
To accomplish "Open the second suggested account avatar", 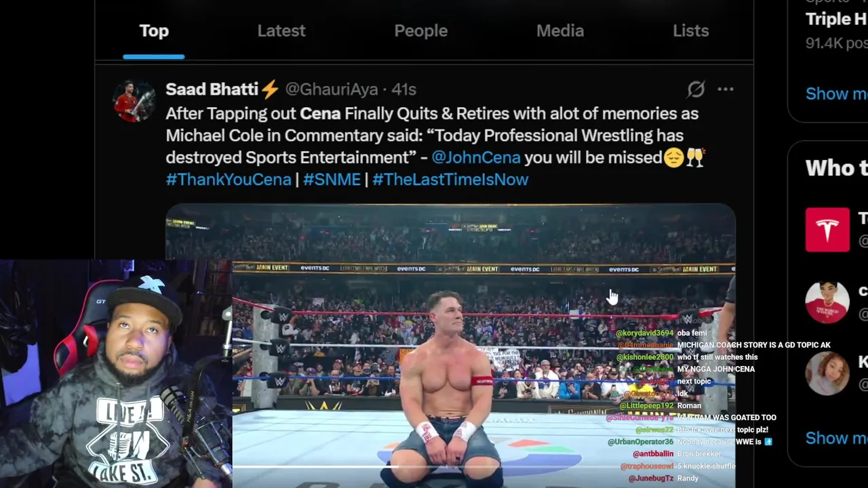I will (827, 302).
